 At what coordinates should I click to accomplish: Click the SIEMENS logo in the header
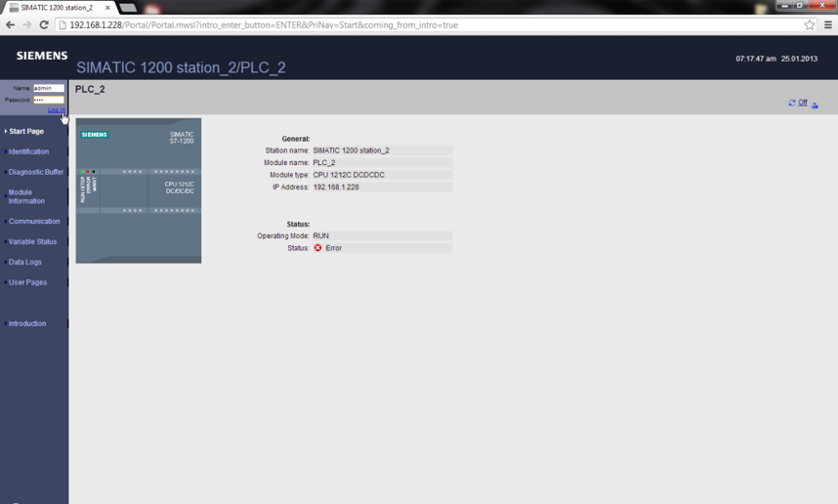click(42, 56)
